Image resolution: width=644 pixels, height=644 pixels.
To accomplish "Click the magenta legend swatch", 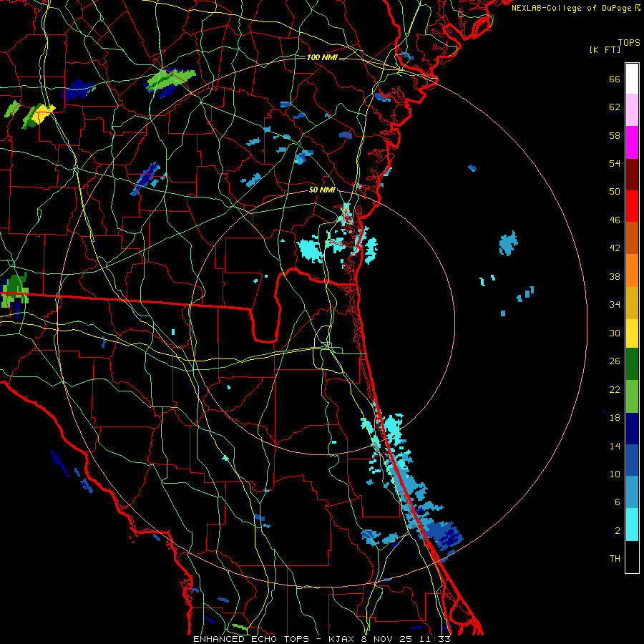I will pyautogui.click(x=632, y=142).
